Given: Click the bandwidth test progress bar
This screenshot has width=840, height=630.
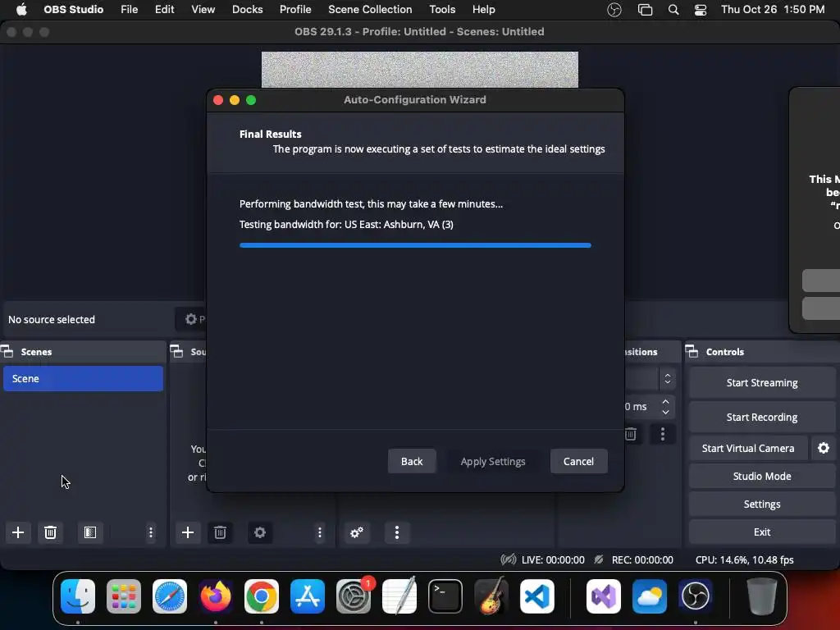Looking at the screenshot, I should 415,245.
